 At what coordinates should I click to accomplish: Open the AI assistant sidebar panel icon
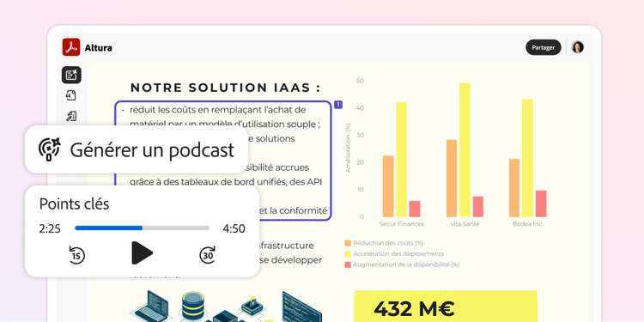click(x=71, y=75)
